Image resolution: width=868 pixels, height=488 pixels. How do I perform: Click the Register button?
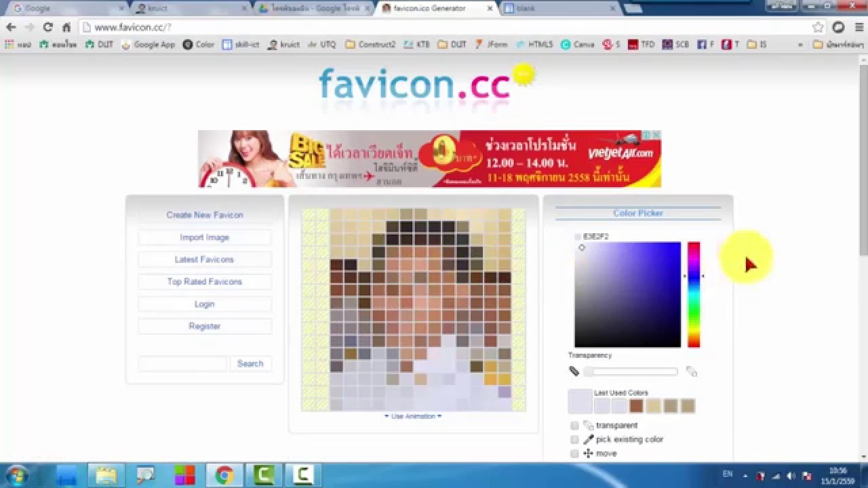(x=205, y=326)
